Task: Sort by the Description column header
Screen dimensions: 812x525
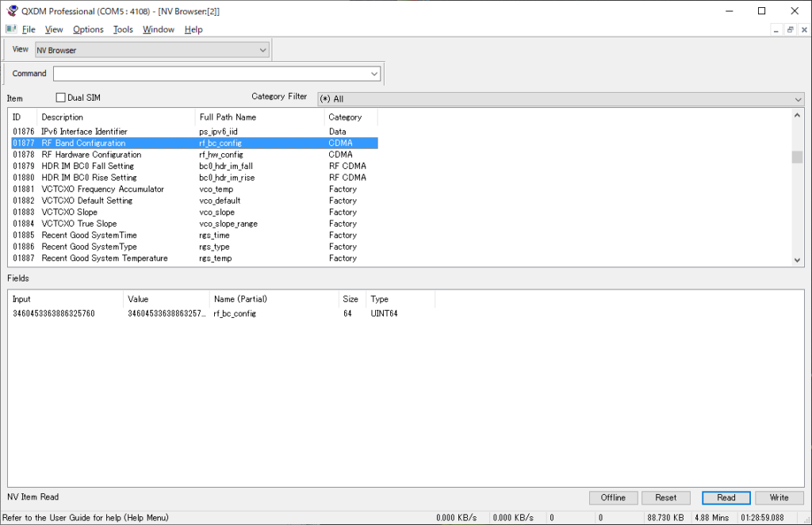Action: tap(116, 117)
